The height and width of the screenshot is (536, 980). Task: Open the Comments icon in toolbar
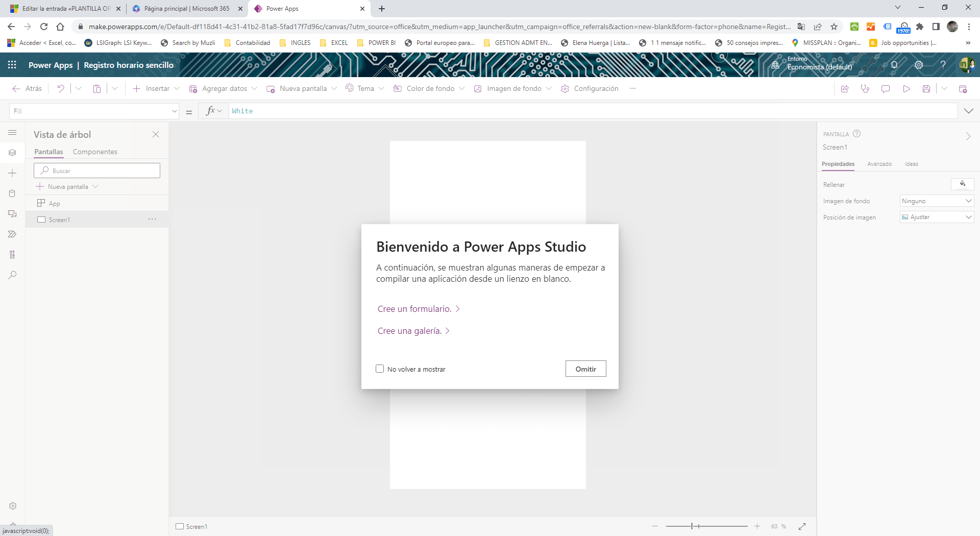886,89
